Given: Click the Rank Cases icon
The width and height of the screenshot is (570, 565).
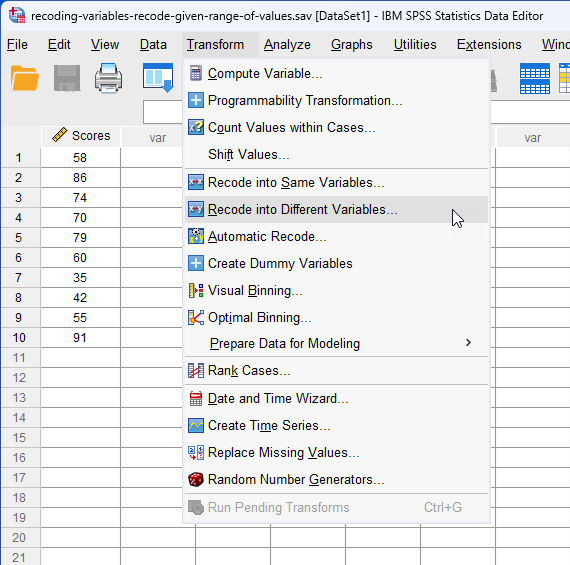Looking at the screenshot, I should point(196,371).
